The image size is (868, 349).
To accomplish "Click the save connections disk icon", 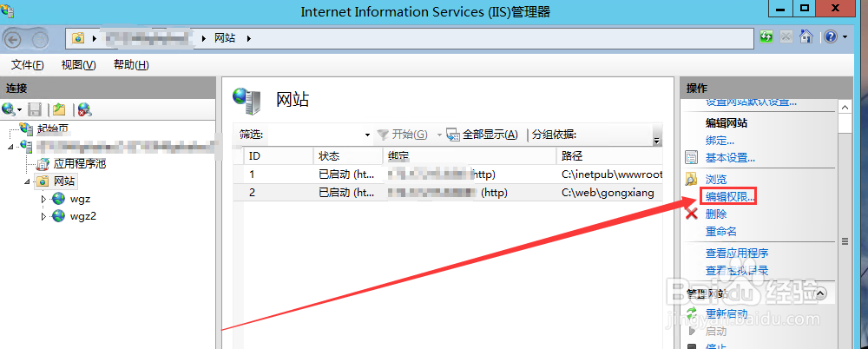I will coord(35,109).
